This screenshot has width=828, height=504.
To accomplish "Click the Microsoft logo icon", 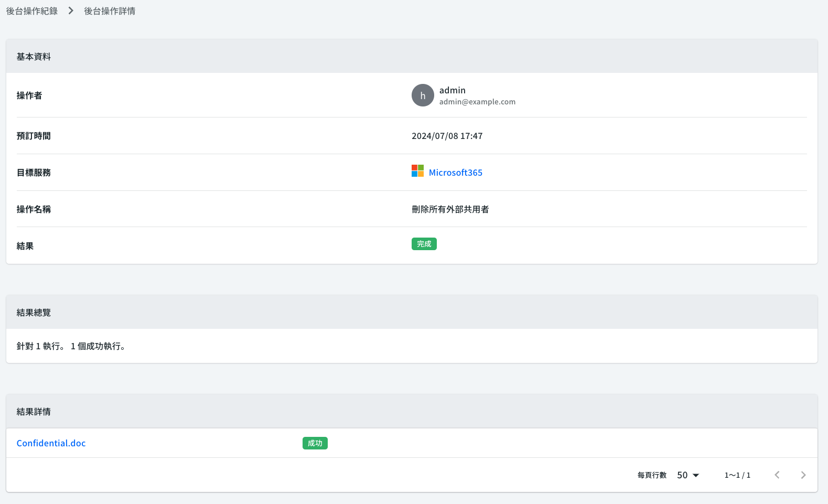I will tap(417, 171).
